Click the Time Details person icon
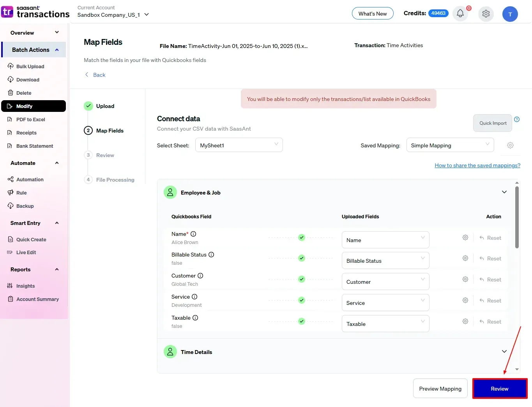Image resolution: width=532 pixels, height=407 pixels. pyautogui.click(x=170, y=352)
